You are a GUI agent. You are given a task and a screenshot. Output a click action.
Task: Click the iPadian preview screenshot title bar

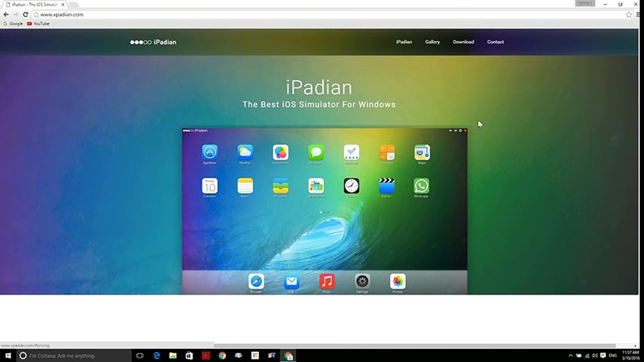tap(325, 131)
